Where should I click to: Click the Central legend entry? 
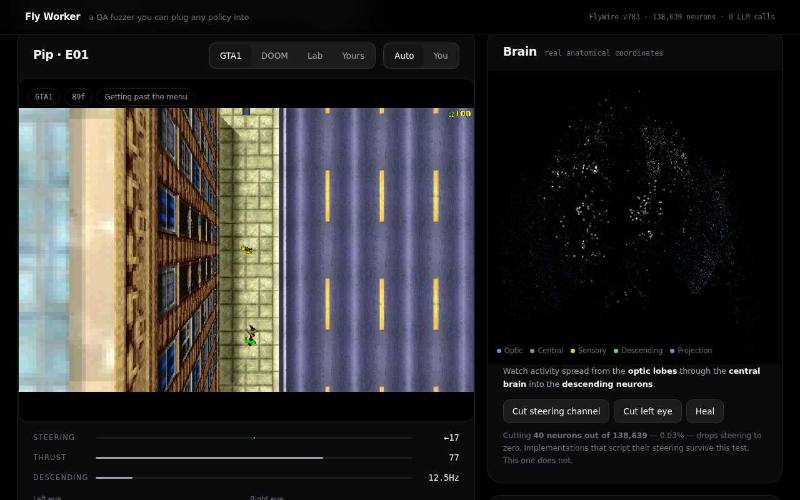coord(546,351)
